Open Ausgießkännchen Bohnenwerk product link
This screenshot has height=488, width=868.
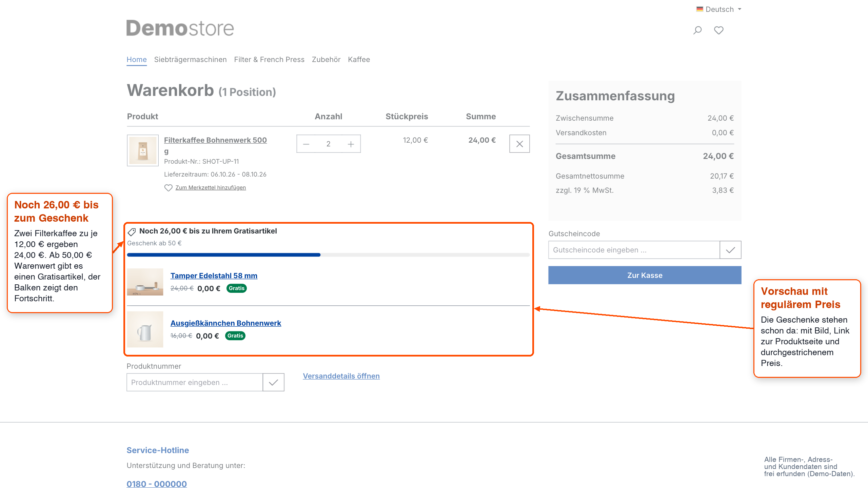coord(225,323)
